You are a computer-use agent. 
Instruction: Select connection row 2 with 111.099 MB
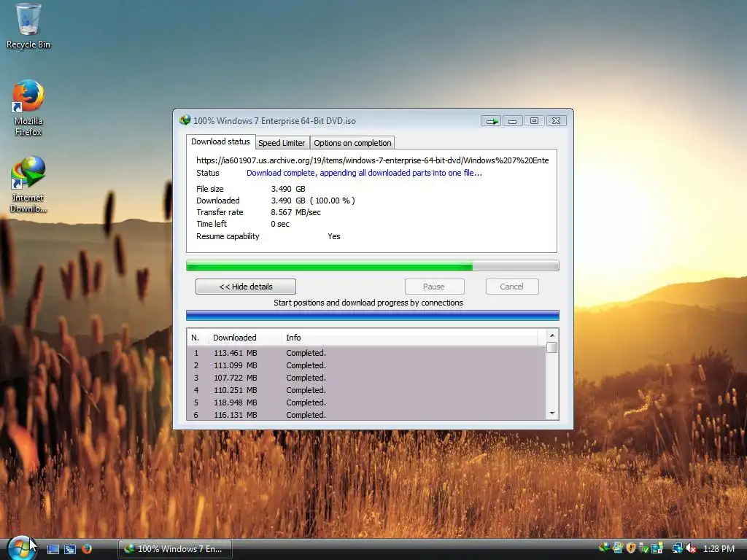click(366, 365)
